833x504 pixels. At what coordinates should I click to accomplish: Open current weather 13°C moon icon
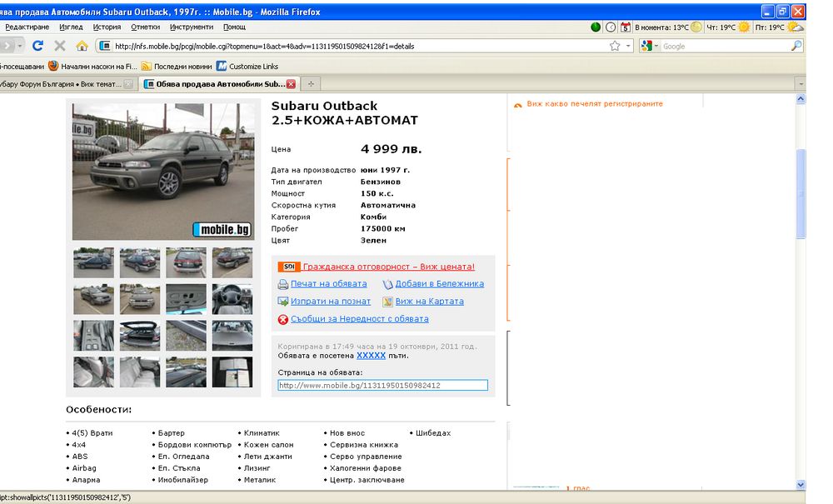[696, 27]
